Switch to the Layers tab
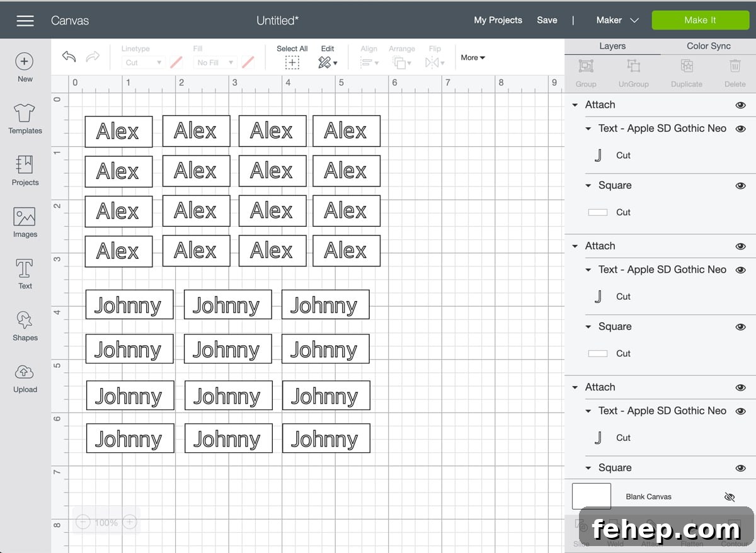The width and height of the screenshot is (756, 553). [612, 46]
